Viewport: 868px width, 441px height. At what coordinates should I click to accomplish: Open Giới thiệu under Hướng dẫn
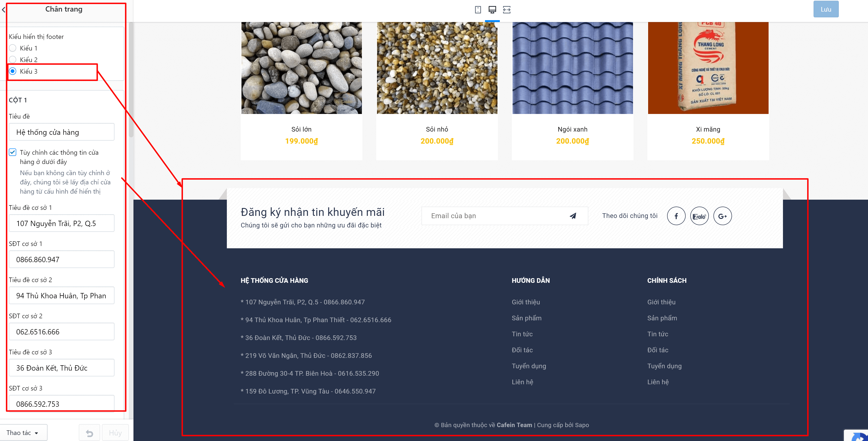[526, 302]
